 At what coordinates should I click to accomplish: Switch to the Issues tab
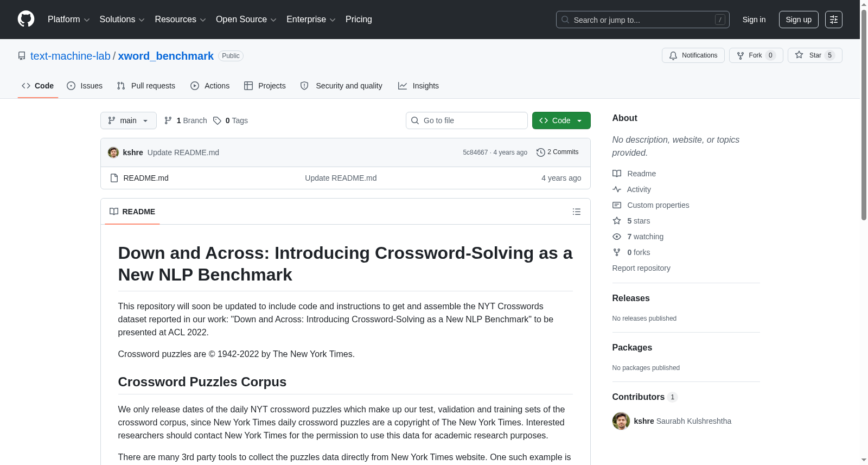click(x=85, y=86)
